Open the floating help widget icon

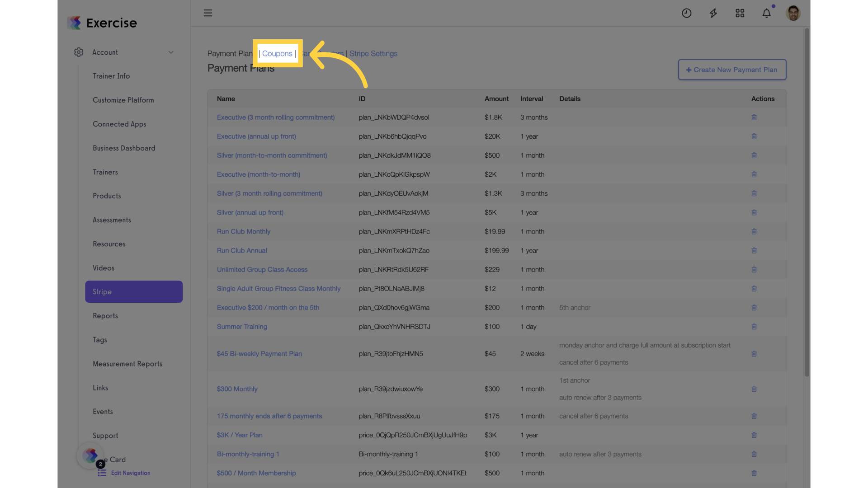click(x=90, y=455)
